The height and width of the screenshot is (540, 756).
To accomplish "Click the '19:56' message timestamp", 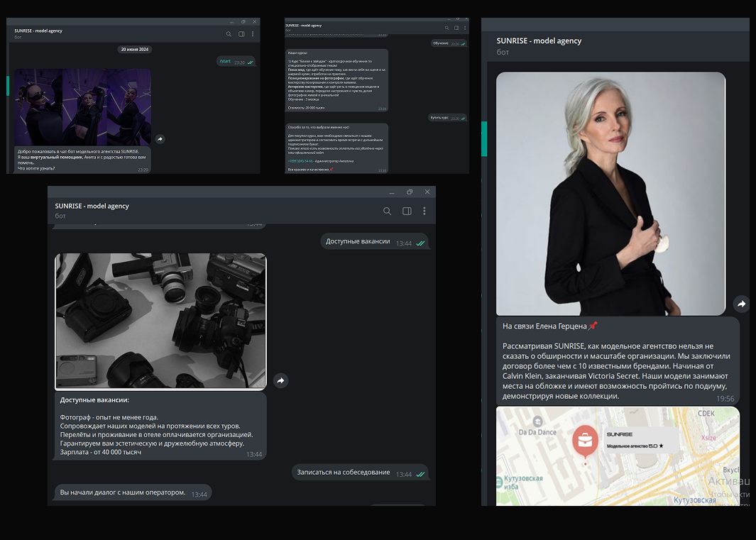I will tap(725, 399).
